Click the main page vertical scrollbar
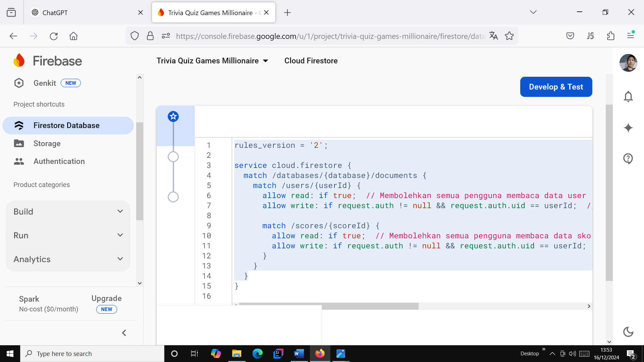Viewport: 644px width, 362px height. [x=609, y=193]
